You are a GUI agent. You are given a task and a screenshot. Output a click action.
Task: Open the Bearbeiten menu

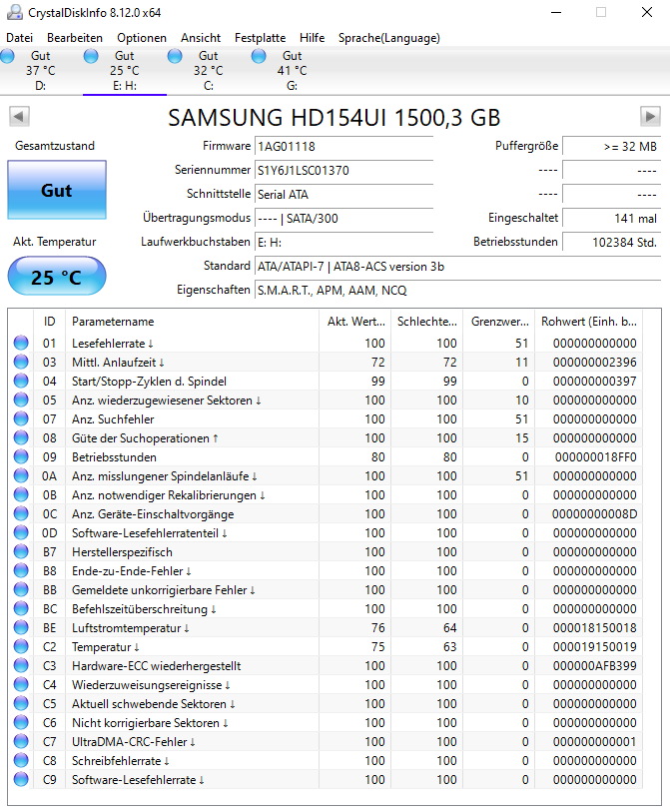(75, 38)
